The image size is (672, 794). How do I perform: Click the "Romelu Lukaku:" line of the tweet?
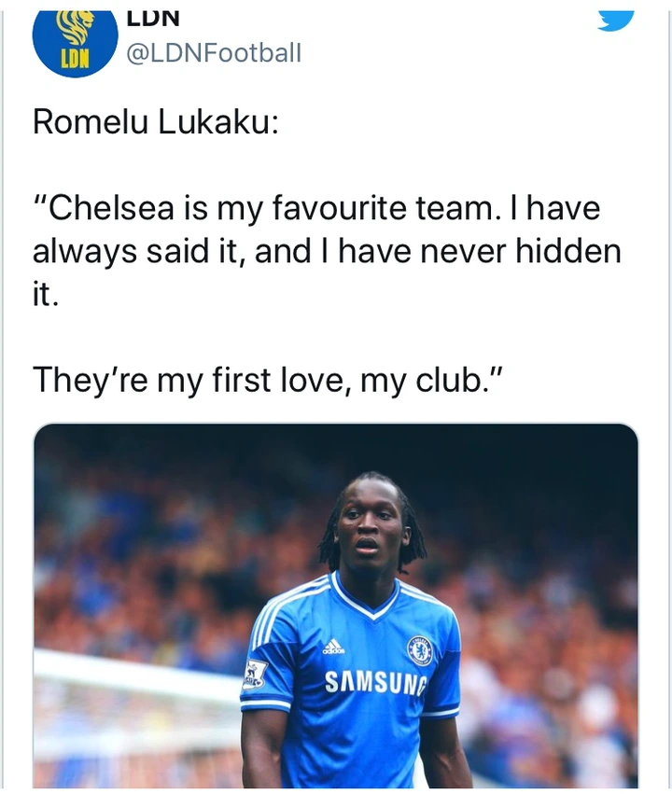[155, 122]
